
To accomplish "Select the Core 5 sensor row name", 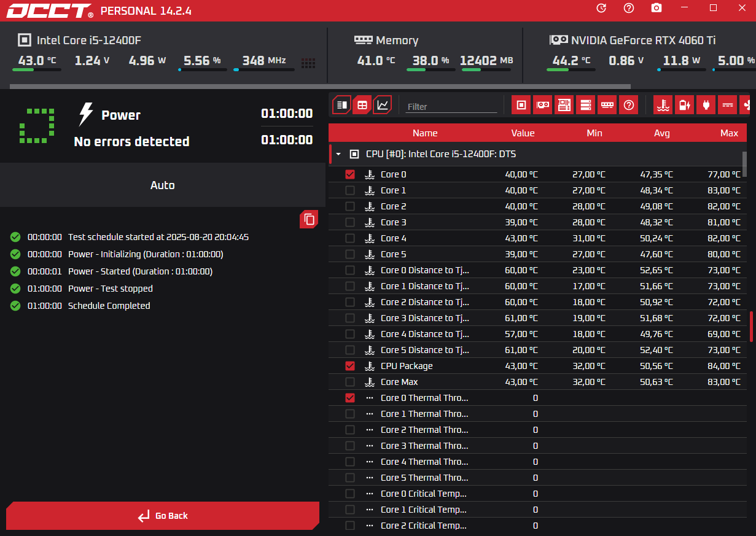I will [x=394, y=254].
